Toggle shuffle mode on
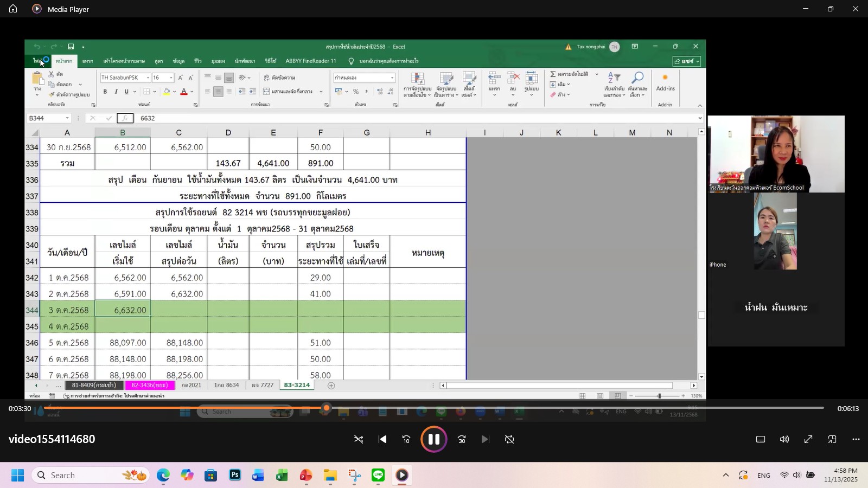Viewport: 868px width, 488px height. click(359, 439)
